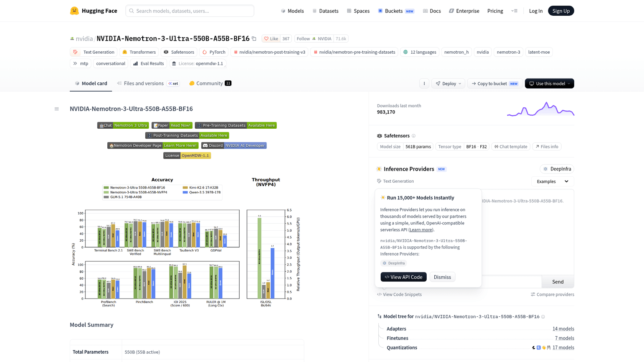Expand the Deploy dropdown
644x362 pixels.
[448, 84]
